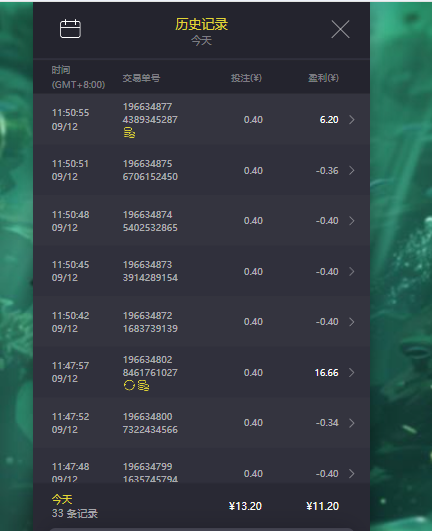Image resolution: width=432 pixels, height=531 pixels.
Task: Close the history records panel
Action: point(340,29)
